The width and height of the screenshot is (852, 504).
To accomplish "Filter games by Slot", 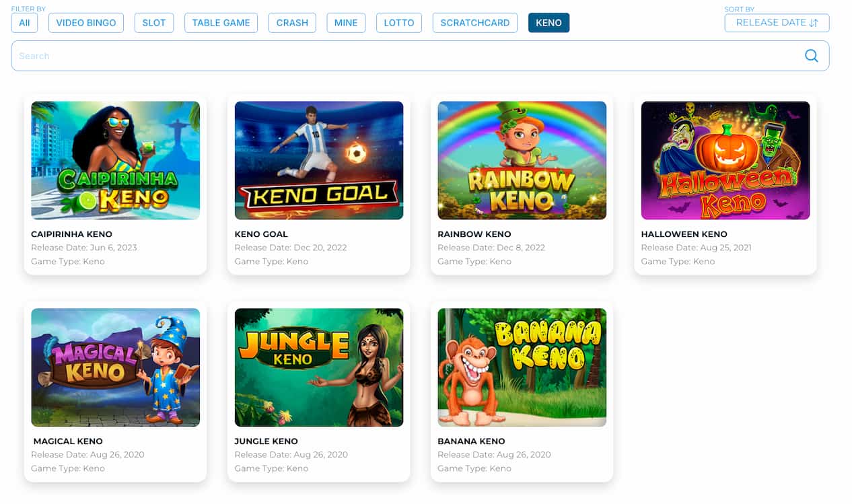I will (154, 23).
